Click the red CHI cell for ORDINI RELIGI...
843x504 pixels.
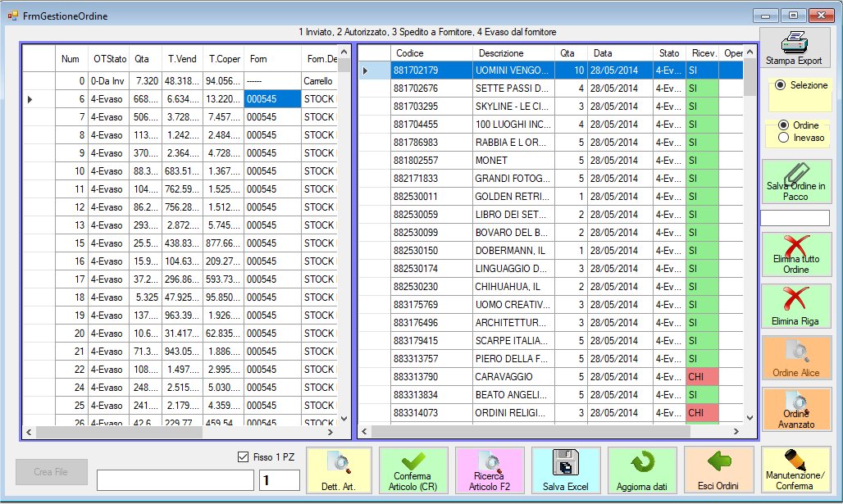pyautogui.click(x=702, y=413)
